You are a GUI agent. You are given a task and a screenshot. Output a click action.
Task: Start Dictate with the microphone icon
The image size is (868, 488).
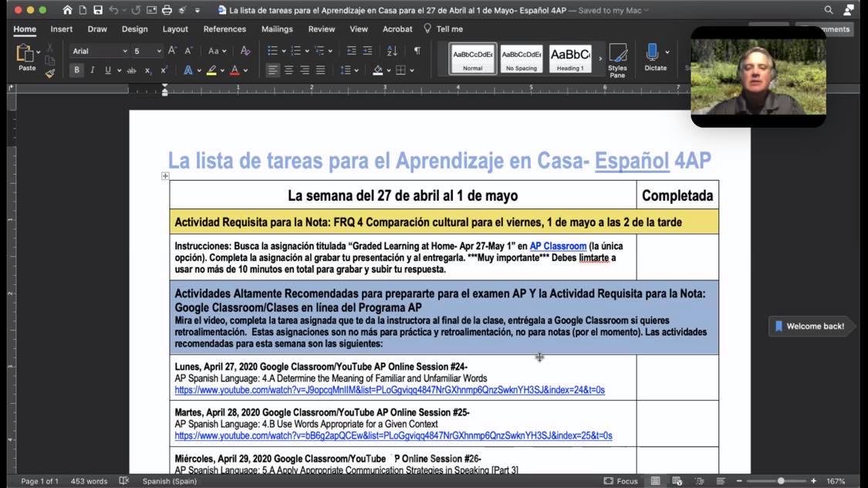(x=653, y=56)
